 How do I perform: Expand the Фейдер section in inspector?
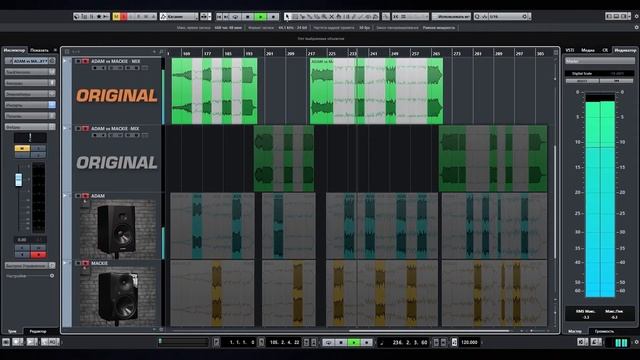click(30, 127)
